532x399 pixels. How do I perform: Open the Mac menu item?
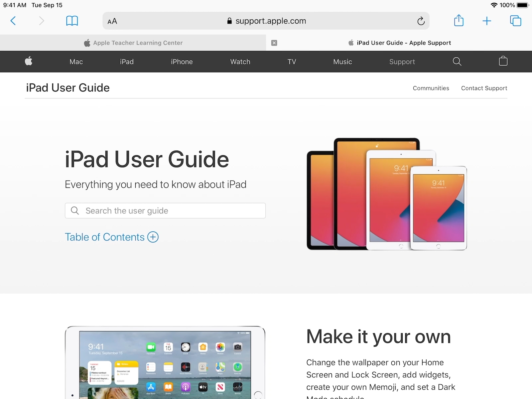click(x=76, y=62)
